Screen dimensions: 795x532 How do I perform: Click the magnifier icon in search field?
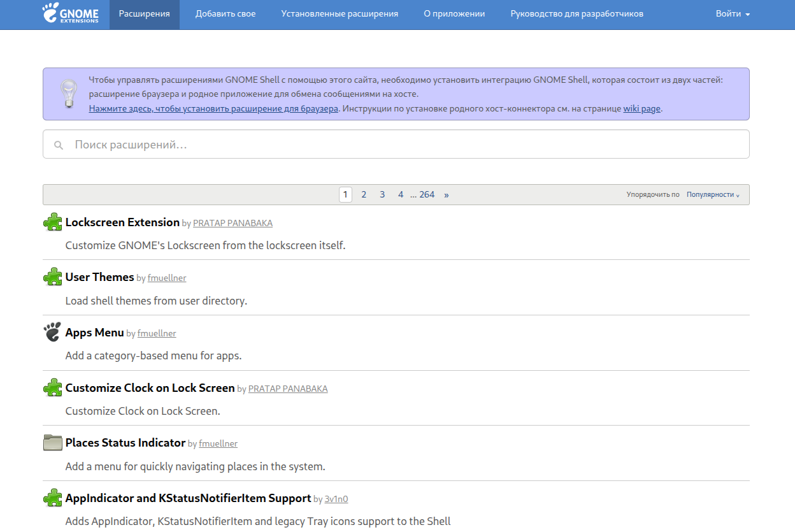[59, 145]
